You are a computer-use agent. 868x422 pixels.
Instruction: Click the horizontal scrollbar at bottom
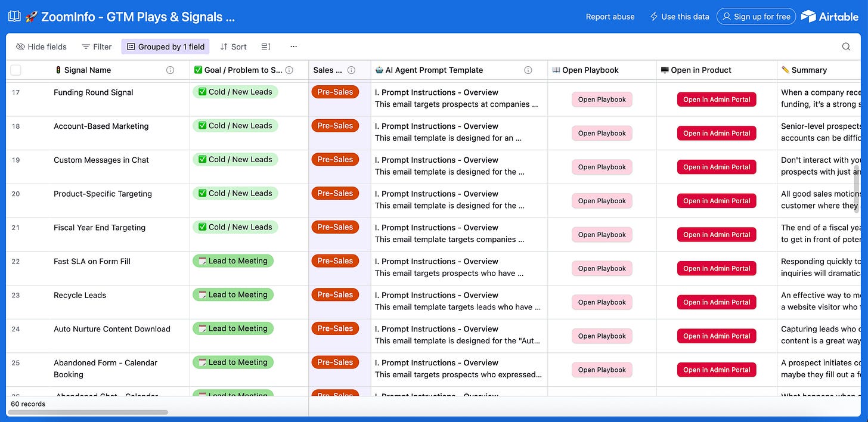89,412
